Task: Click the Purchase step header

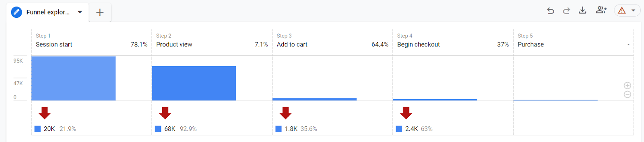Action: coord(573,40)
